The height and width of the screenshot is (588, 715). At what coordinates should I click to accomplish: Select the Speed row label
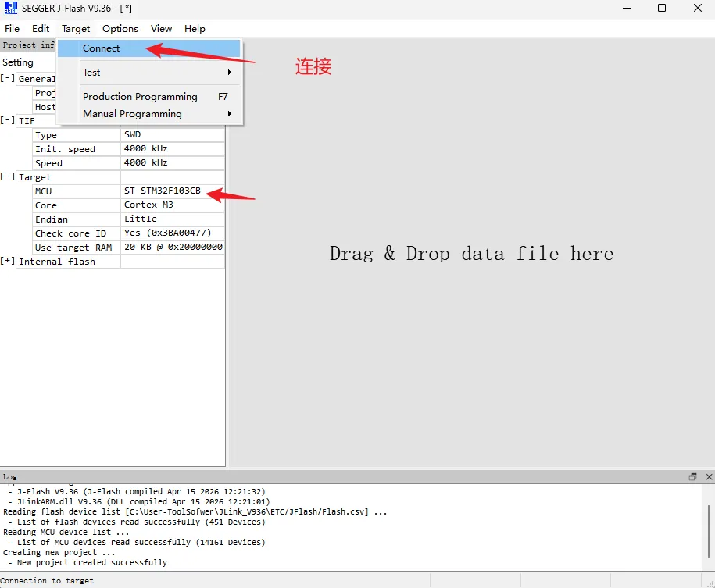[x=76, y=163]
